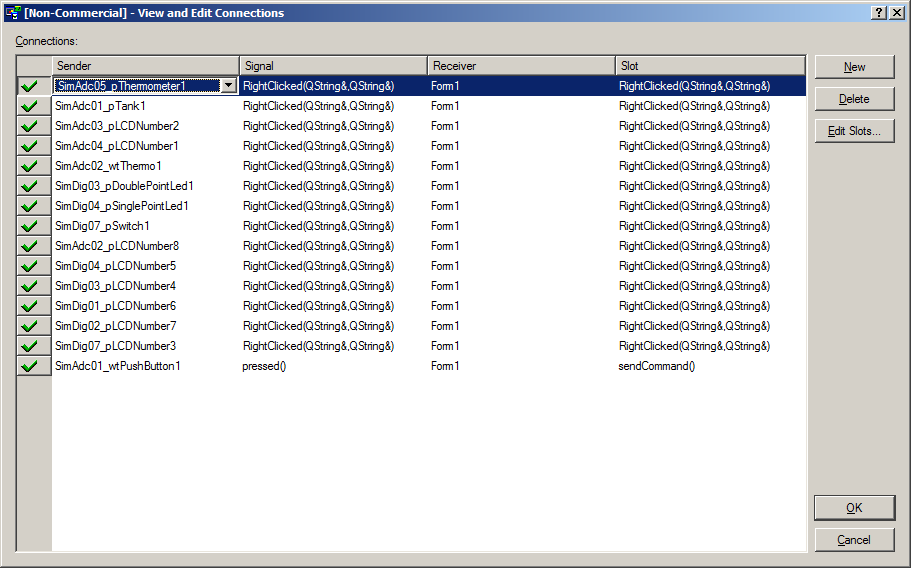
Task: Select the SimAdc04_pLCDNumber1 sender cell
Action: pyautogui.click(x=146, y=146)
